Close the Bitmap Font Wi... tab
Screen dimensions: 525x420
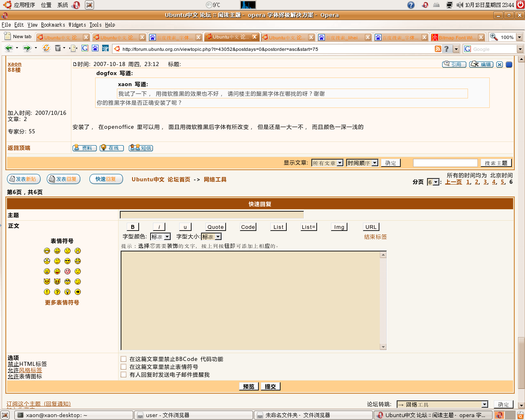click(x=481, y=37)
